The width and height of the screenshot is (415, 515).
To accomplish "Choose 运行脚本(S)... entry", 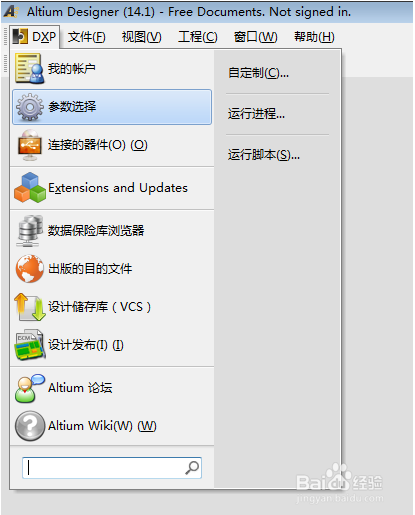I will 264,155.
